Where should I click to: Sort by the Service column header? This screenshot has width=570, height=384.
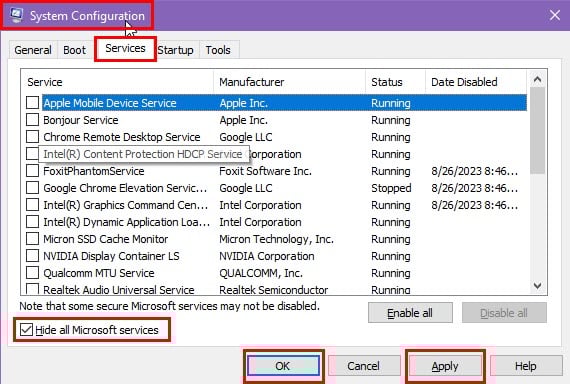click(117, 82)
